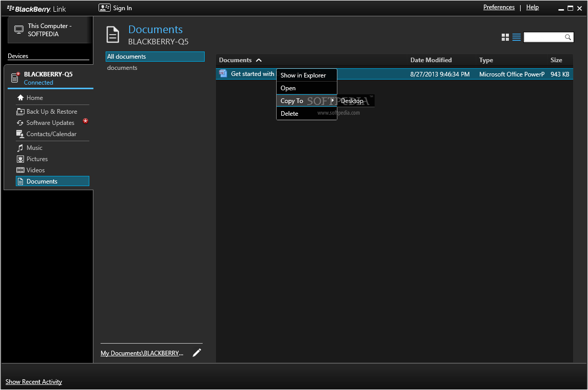Click the Devices heading
This screenshot has height=390, width=588.
(x=18, y=56)
